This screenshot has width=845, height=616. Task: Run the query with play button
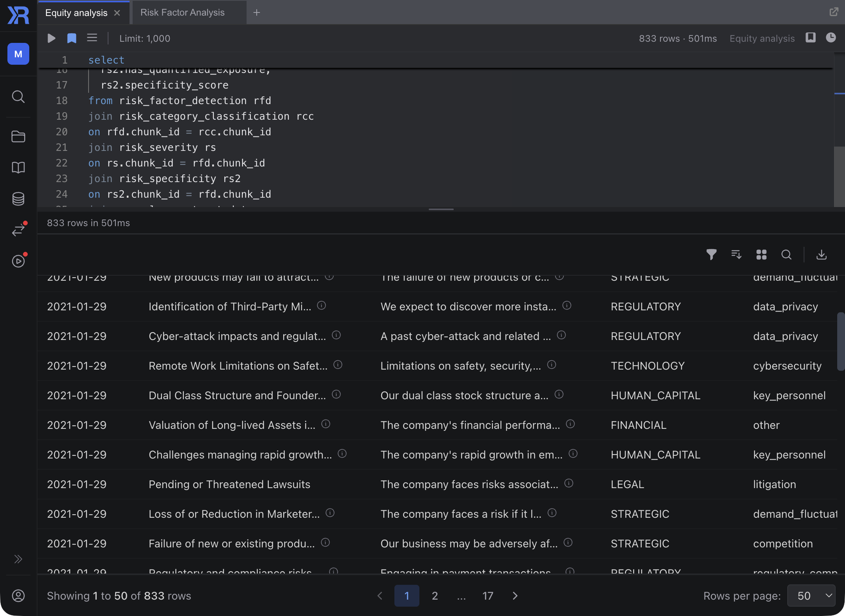51,38
